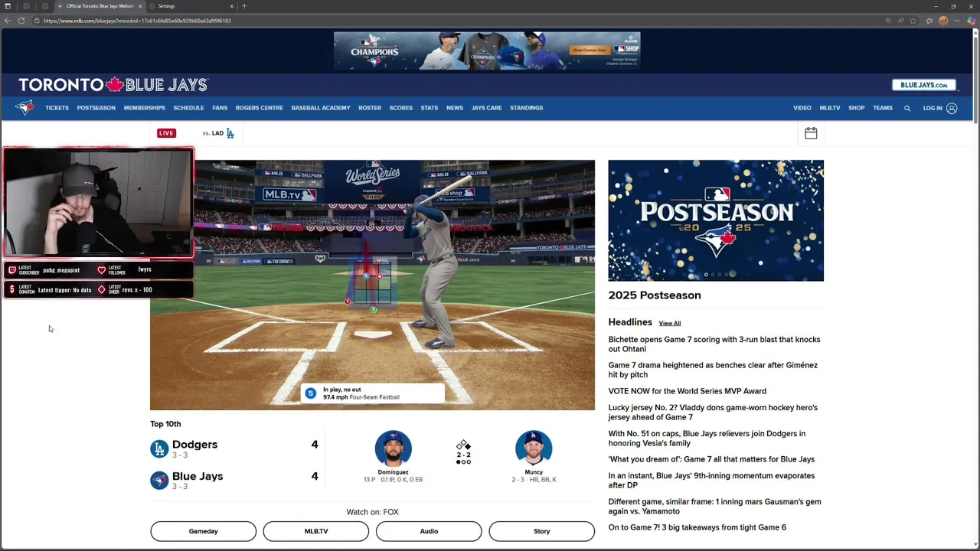This screenshot has width=980, height=551.
Task: Click the Blue Jays logo icon in navbar
Action: coord(24,108)
